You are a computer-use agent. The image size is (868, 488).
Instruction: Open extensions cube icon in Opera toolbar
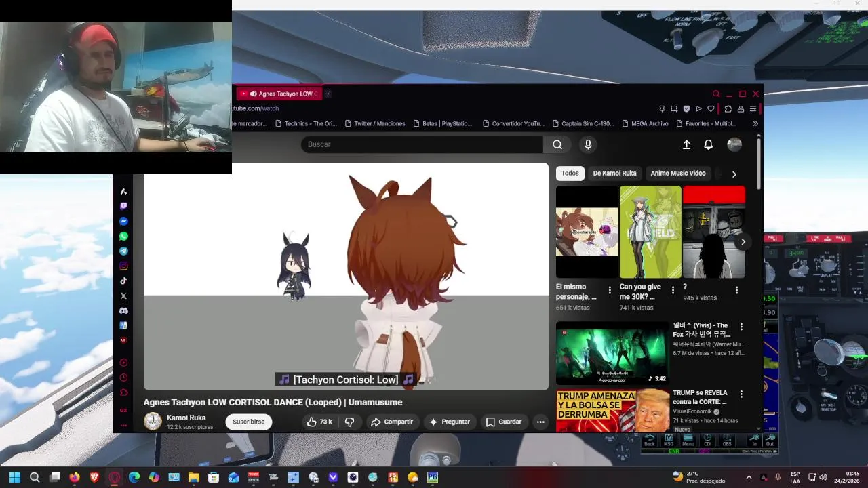coord(728,108)
